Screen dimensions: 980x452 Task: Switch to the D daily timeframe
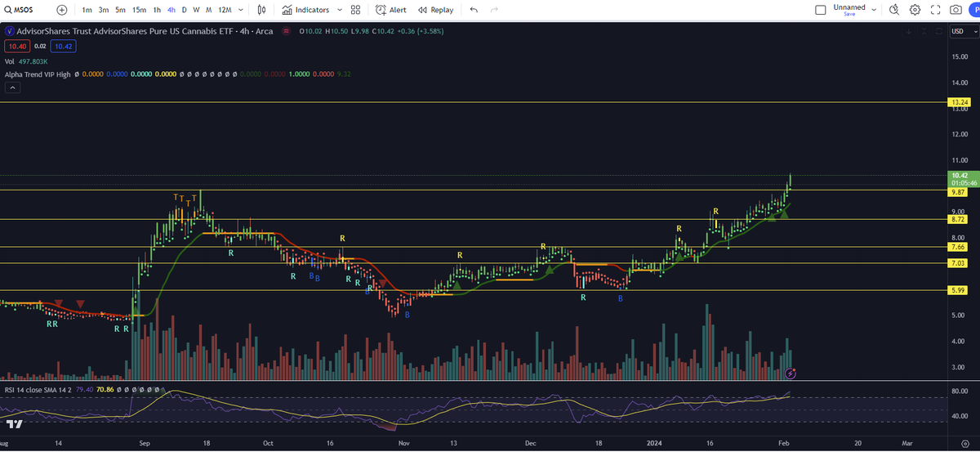(185, 10)
